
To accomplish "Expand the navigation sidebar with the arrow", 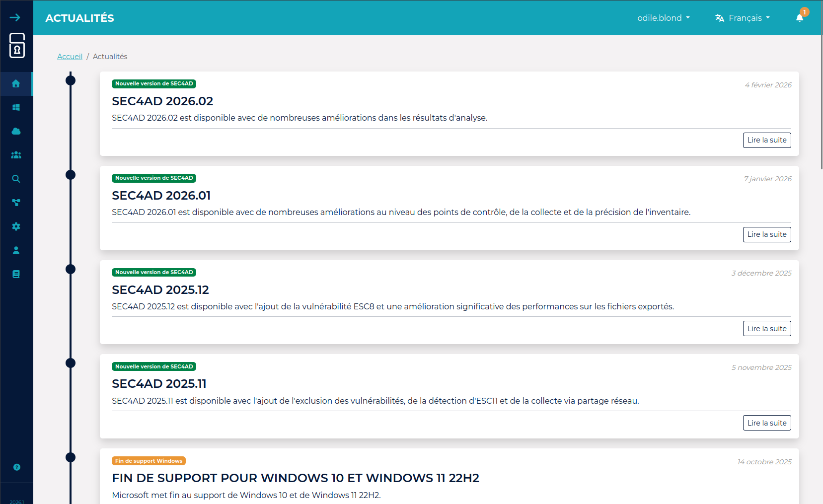I will 16,16.
